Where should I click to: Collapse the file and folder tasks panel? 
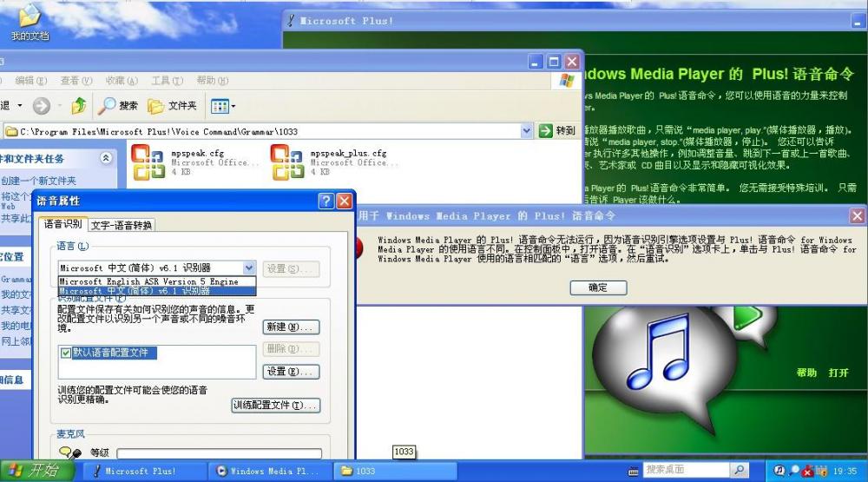click(x=106, y=159)
